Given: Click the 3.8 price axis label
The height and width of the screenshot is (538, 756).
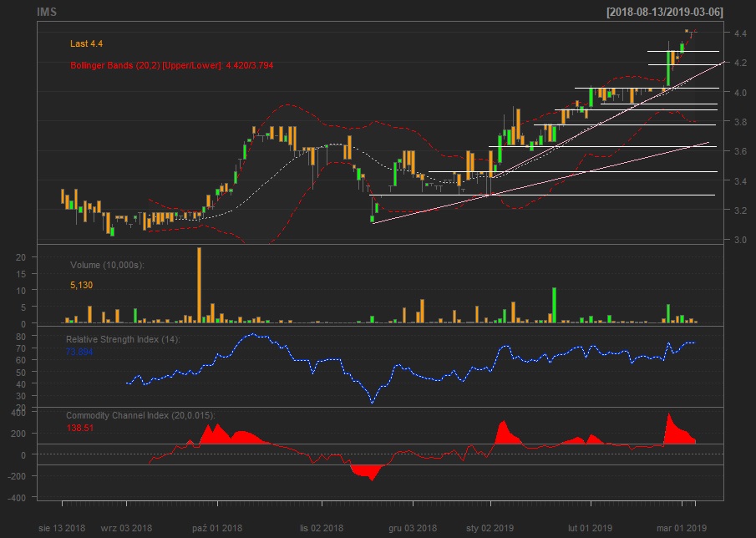Looking at the screenshot, I should tap(740, 122).
